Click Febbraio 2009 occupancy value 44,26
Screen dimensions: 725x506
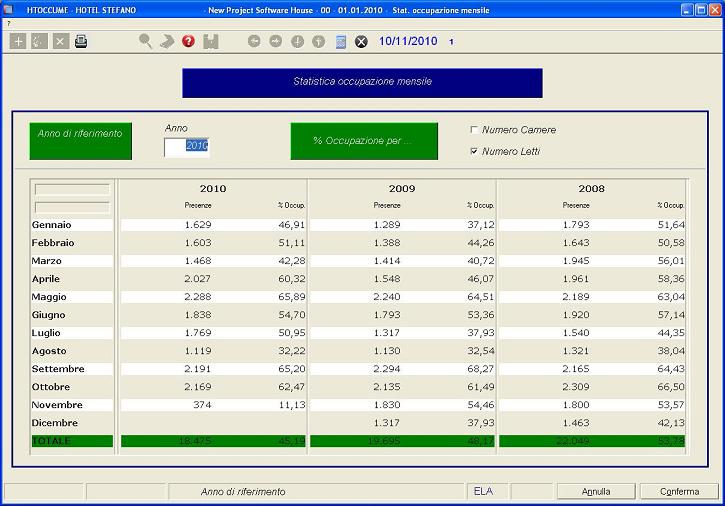pyautogui.click(x=481, y=243)
